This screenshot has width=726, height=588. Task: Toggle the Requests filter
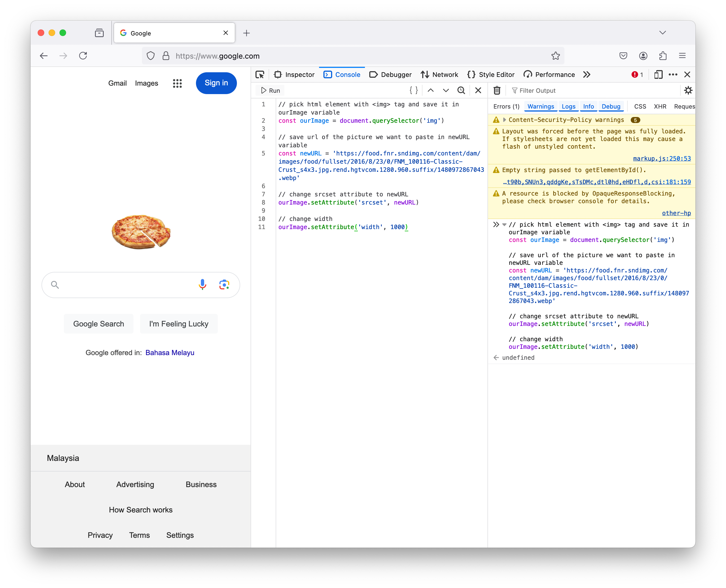[x=684, y=106]
